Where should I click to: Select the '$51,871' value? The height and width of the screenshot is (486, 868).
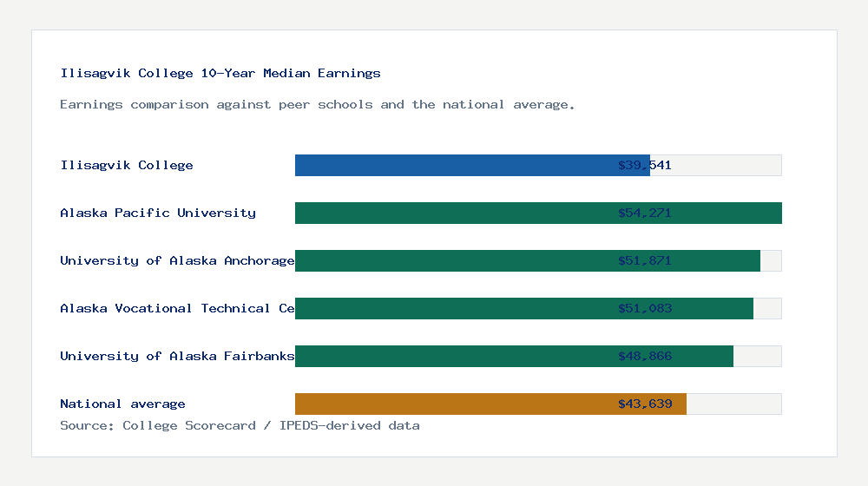click(645, 260)
